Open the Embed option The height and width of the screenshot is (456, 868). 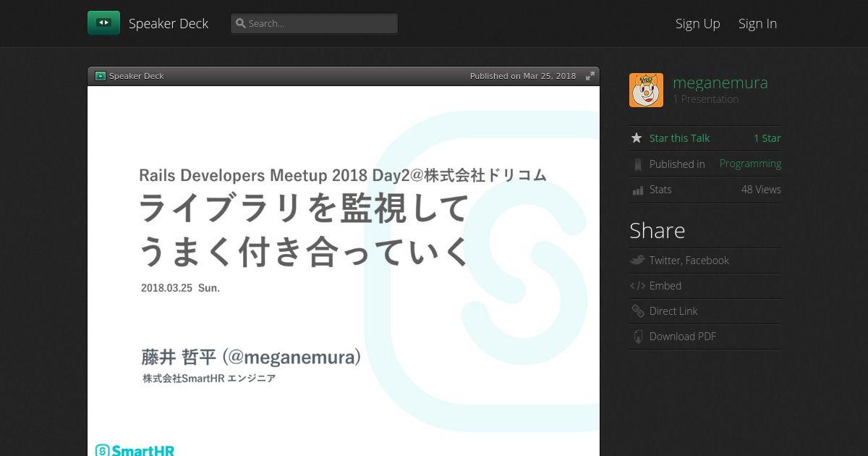point(665,286)
